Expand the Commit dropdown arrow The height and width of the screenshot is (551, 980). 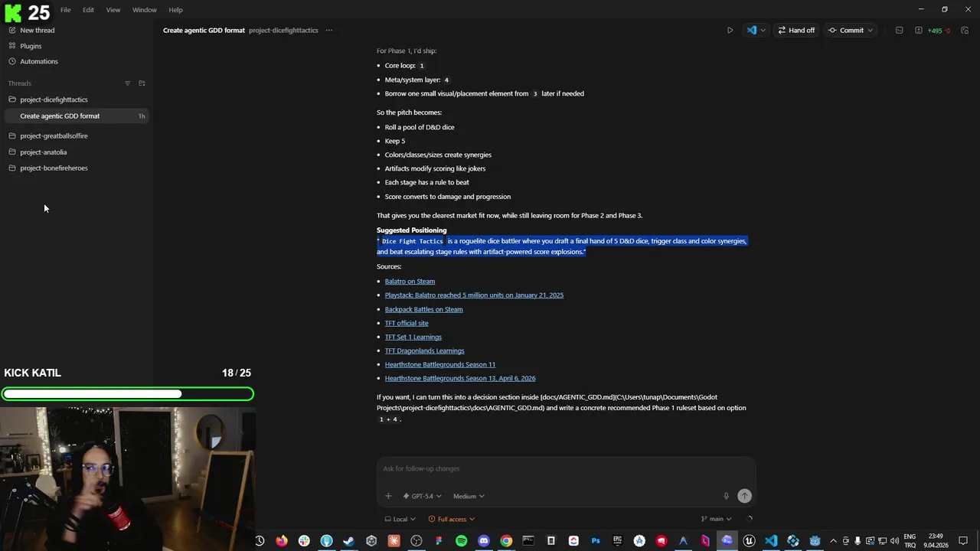tap(872, 31)
